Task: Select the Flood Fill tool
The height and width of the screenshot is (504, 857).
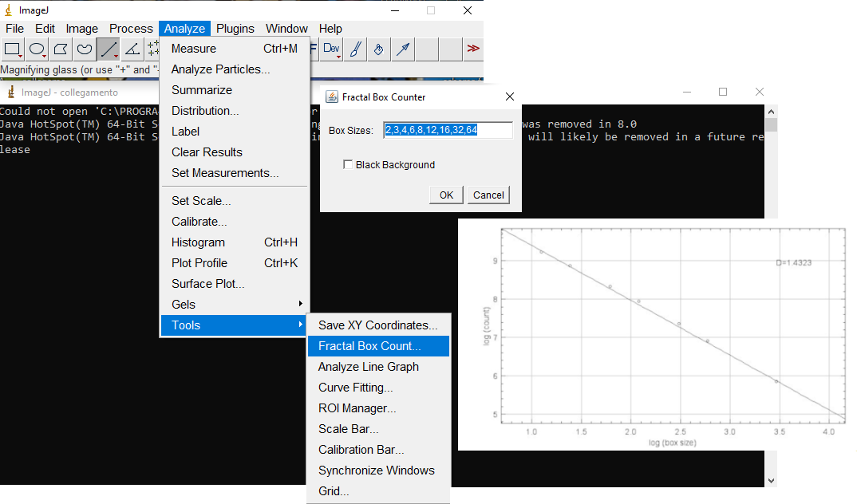Action: [379, 49]
